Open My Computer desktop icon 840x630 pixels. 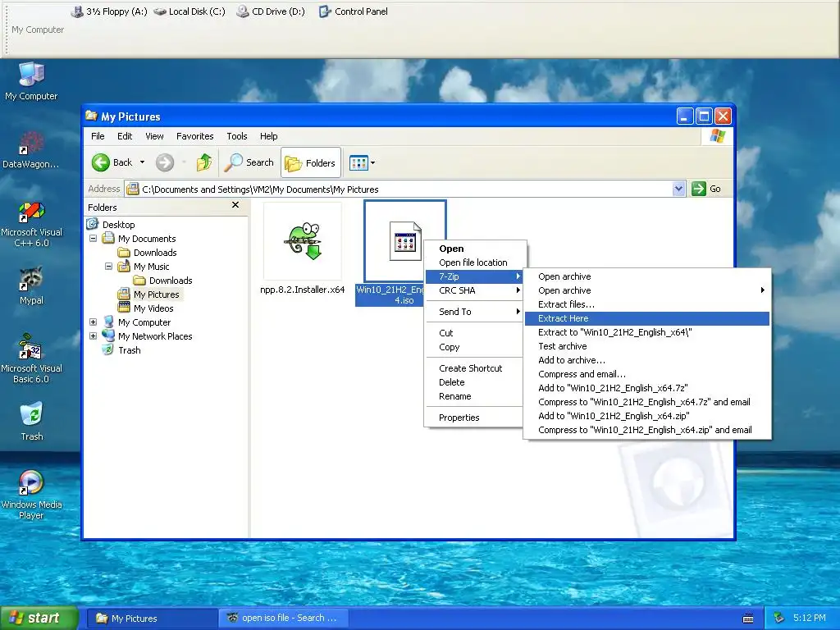click(31, 81)
